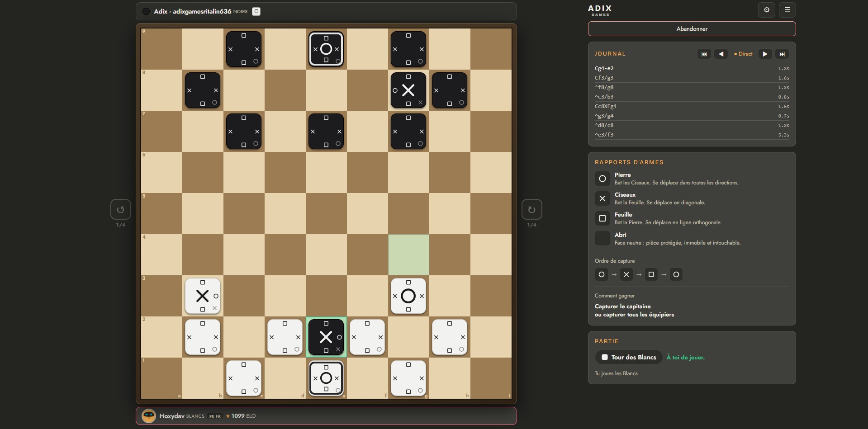Select the black scissors piece on e2
Image resolution: width=868 pixels, height=429 pixels.
(326, 337)
